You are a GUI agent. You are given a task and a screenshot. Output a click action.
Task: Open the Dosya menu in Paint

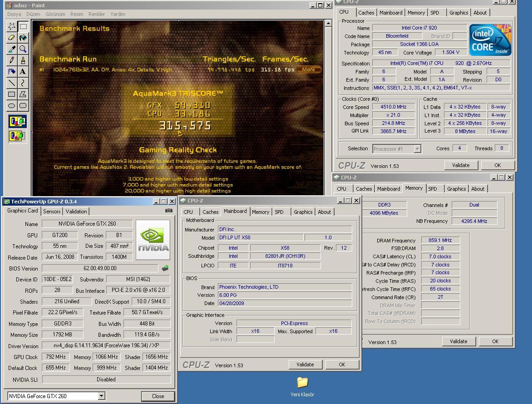(14, 14)
